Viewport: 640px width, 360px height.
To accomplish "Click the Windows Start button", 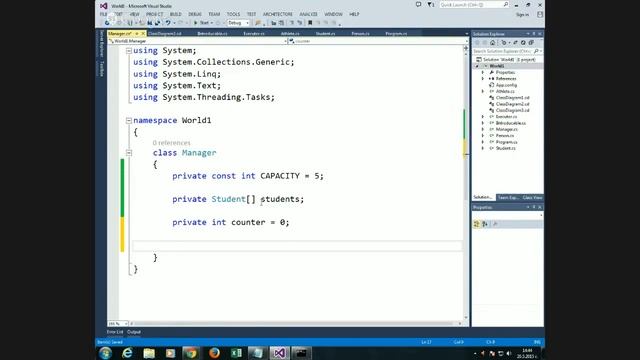I will (105, 353).
